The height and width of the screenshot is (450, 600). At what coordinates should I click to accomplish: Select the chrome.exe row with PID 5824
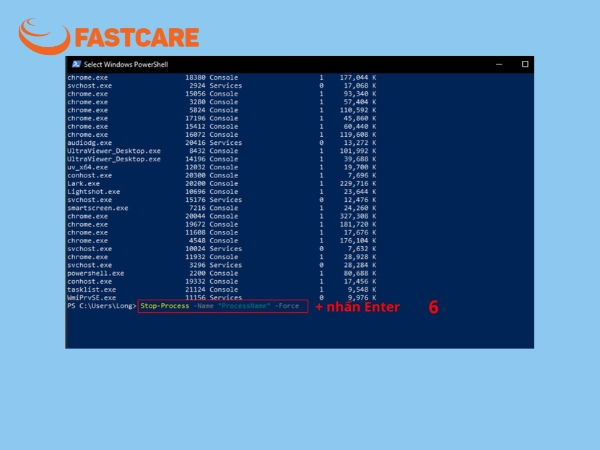pyautogui.click(x=222, y=110)
